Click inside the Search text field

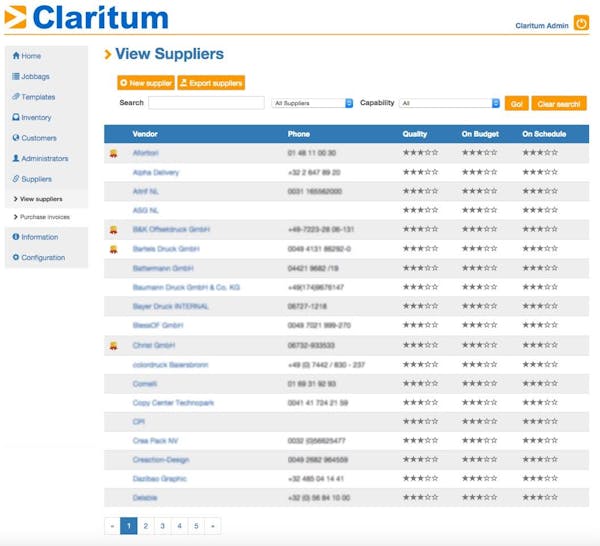click(x=206, y=103)
